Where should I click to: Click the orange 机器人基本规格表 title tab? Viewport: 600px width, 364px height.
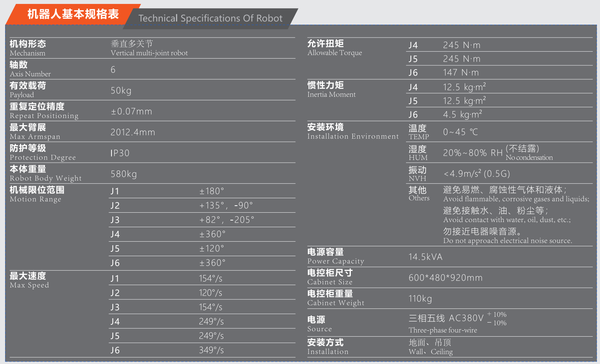[73, 14]
